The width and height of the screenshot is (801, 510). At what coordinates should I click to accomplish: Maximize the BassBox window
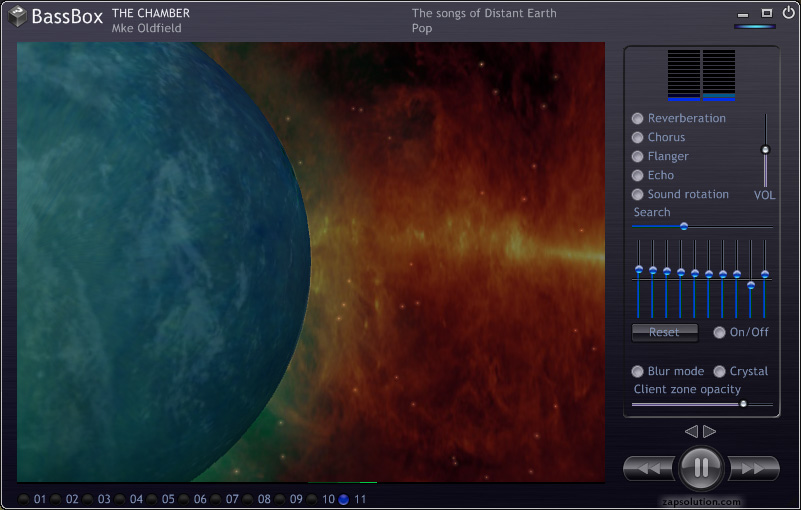coord(767,13)
